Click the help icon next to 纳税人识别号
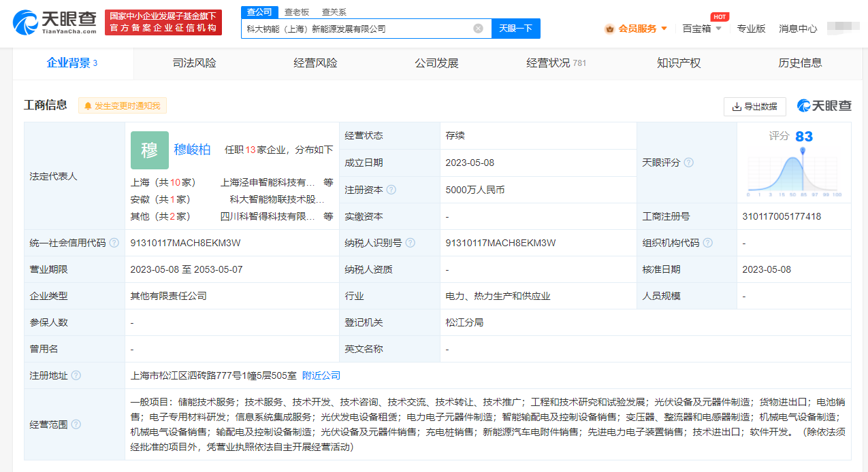The width and height of the screenshot is (868, 472). [411, 243]
